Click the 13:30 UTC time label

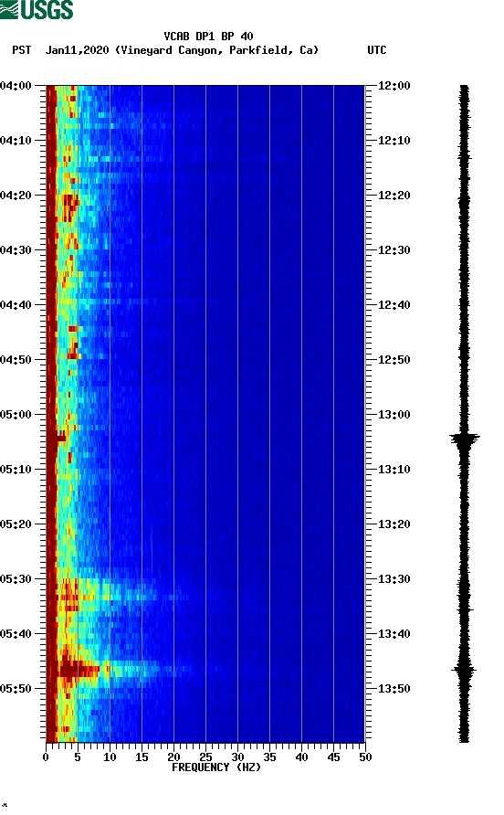tap(394, 579)
